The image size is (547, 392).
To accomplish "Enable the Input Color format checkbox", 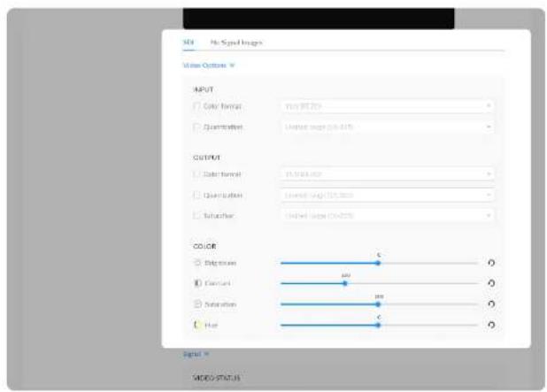I will coord(196,105).
